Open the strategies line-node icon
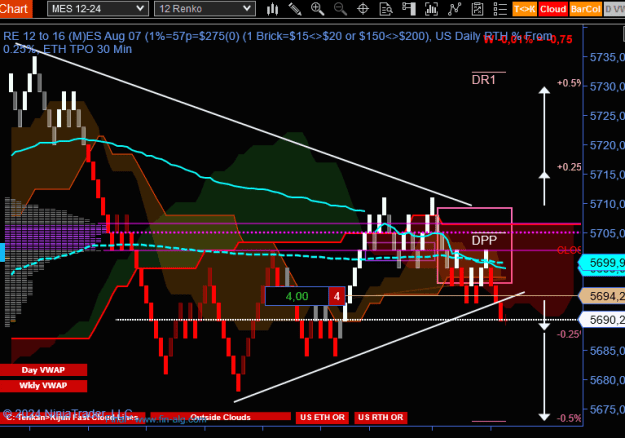Viewport: 625px width, 438px height. (454, 9)
